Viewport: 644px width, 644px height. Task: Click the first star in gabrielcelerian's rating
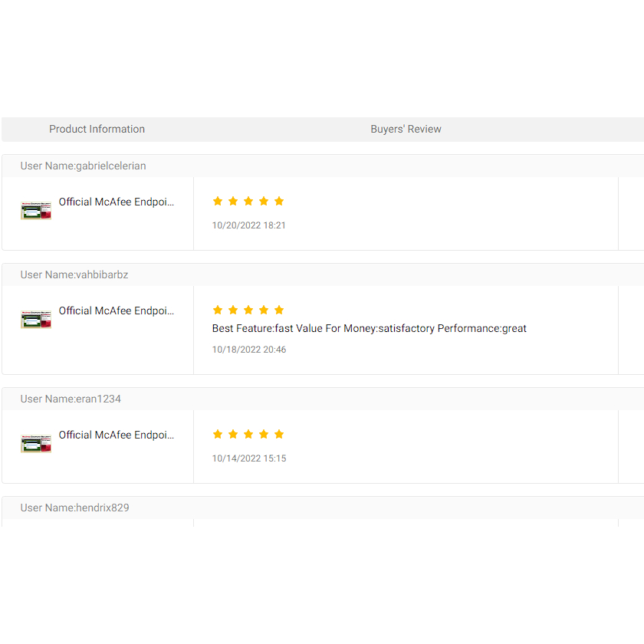point(218,201)
